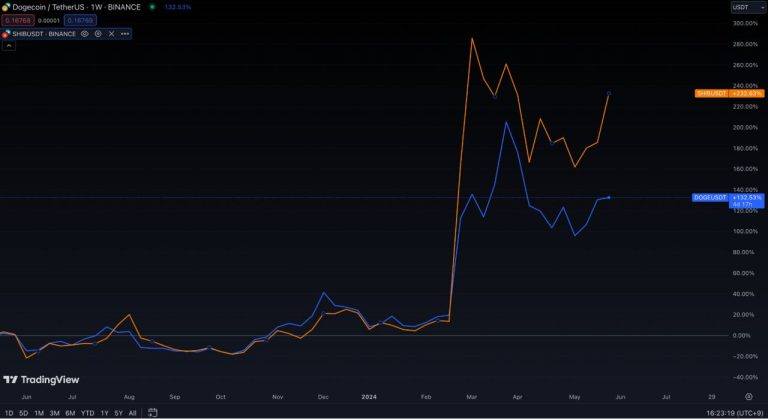Viewport: 768px width, 419px height.
Task: Click the Go to date calendar icon
Action: tap(153, 412)
